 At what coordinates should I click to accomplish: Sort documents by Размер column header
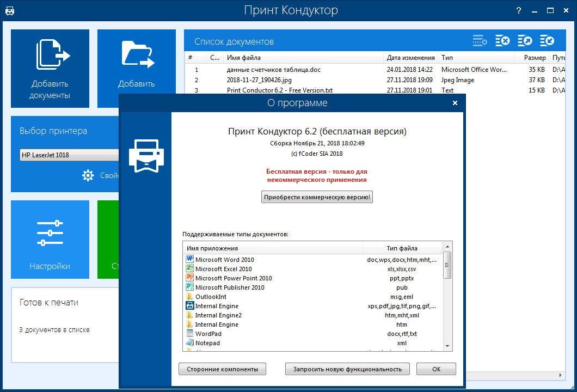(x=531, y=57)
